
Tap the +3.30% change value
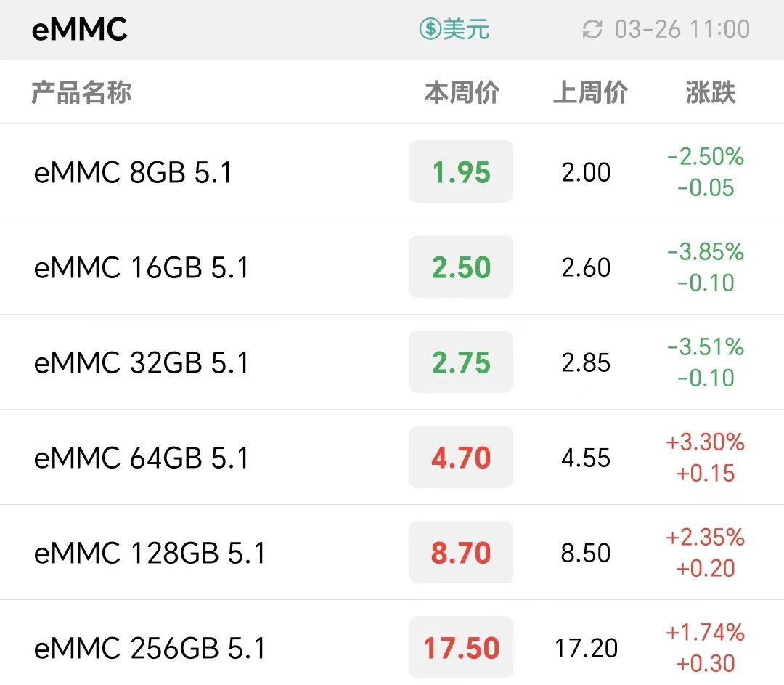click(x=705, y=442)
